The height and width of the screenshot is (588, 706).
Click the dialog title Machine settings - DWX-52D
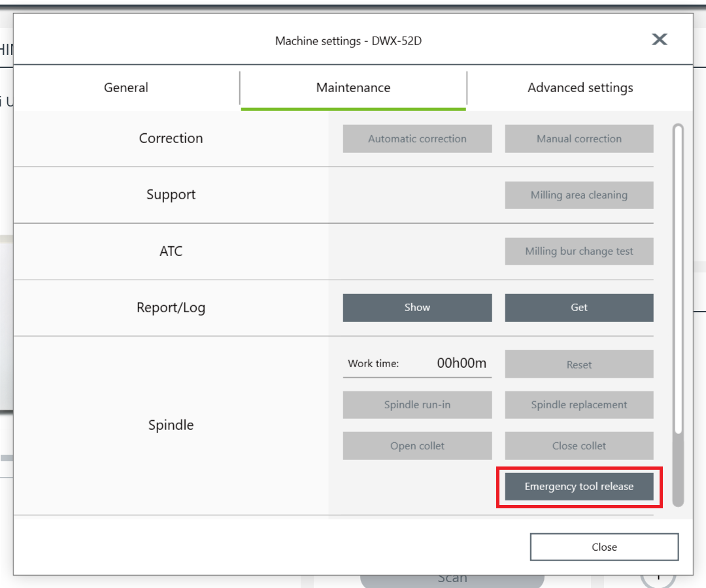[x=348, y=41]
